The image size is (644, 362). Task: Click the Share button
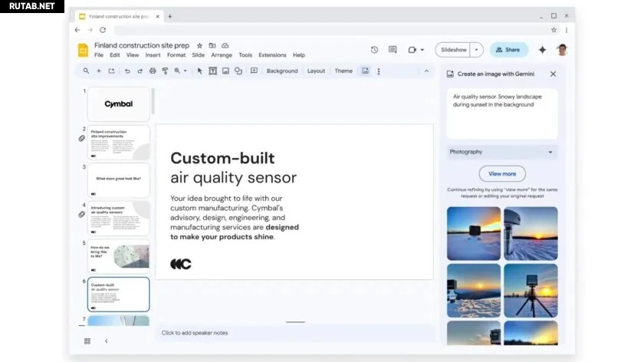tap(508, 50)
